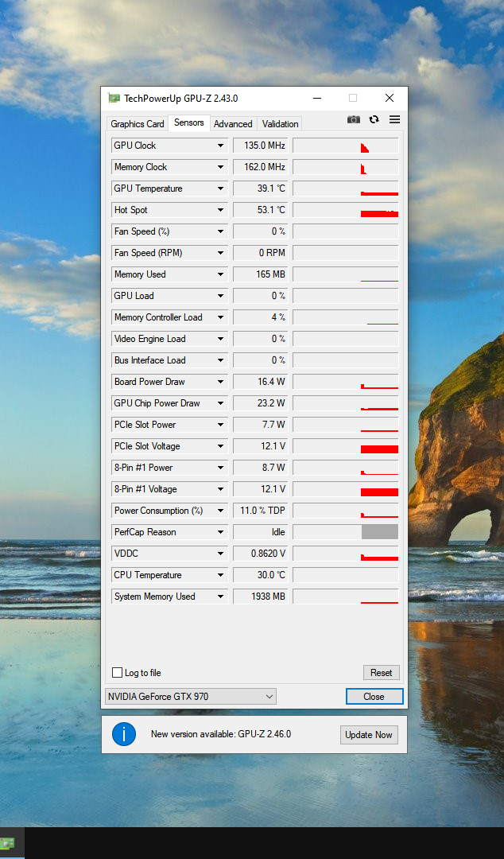Click the Hot Spot history graph
This screenshot has width=504, height=859.
pyautogui.click(x=346, y=210)
